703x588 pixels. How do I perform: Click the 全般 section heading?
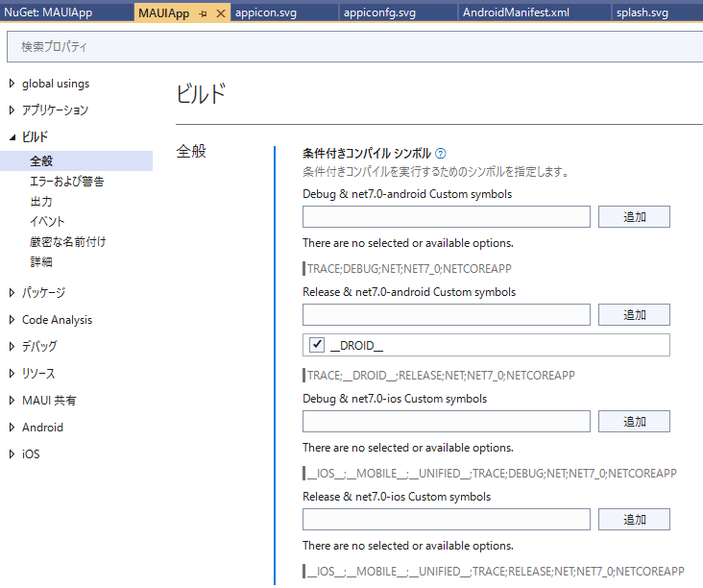click(191, 151)
